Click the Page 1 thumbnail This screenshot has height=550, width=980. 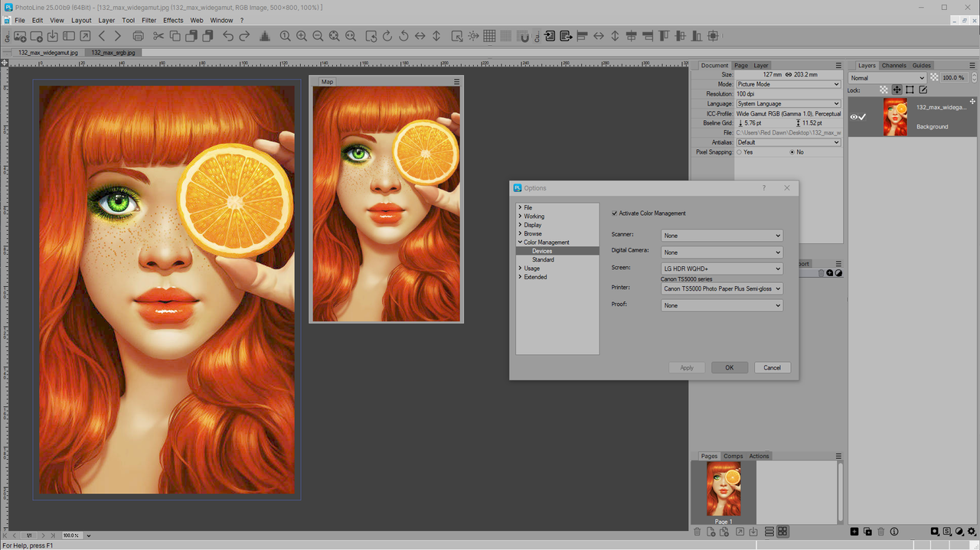tap(724, 490)
